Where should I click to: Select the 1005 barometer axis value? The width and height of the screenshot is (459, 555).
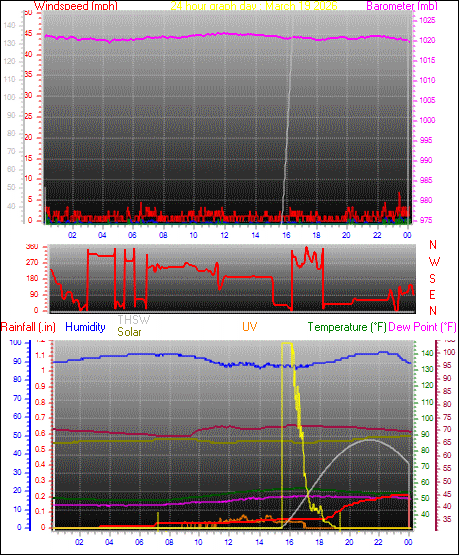(427, 101)
